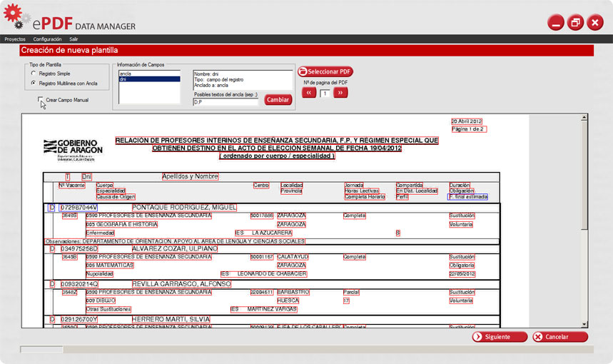The width and height of the screenshot is (613, 364).
Task: Click the anchor text input field
Action: click(226, 102)
